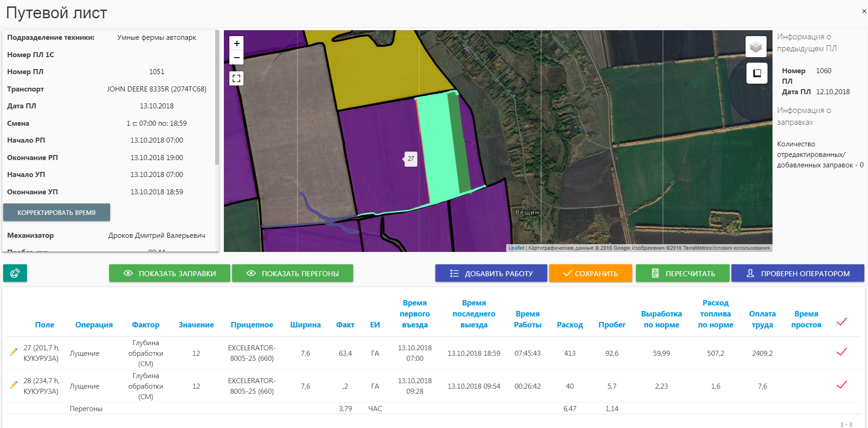Mark as ПРОВЕРЕН ОПЕРАТОРОМ

[798, 273]
